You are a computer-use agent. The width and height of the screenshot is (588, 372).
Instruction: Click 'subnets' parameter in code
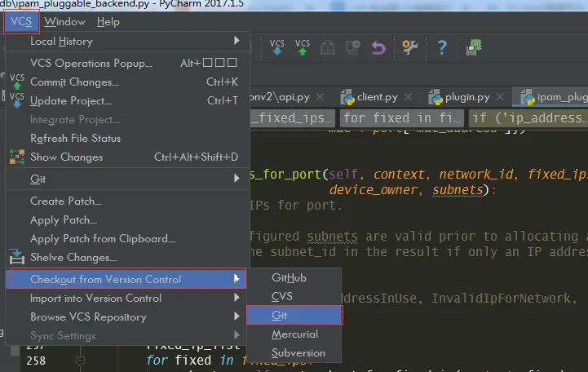point(458,190)
